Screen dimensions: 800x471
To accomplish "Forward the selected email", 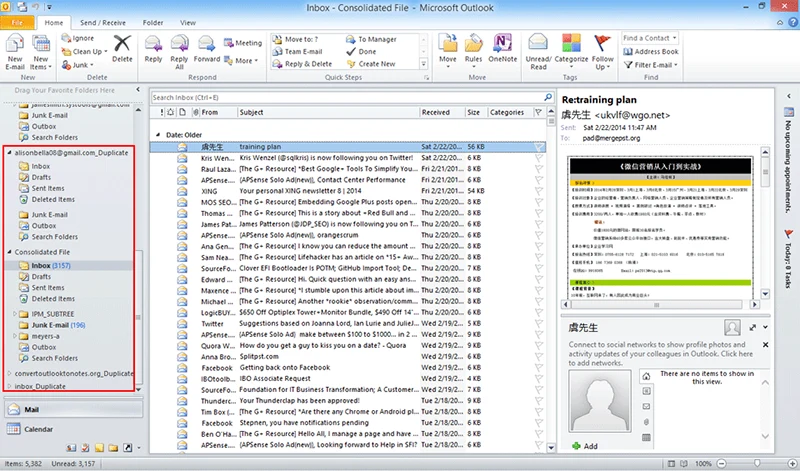I will [x=207, y=49].
